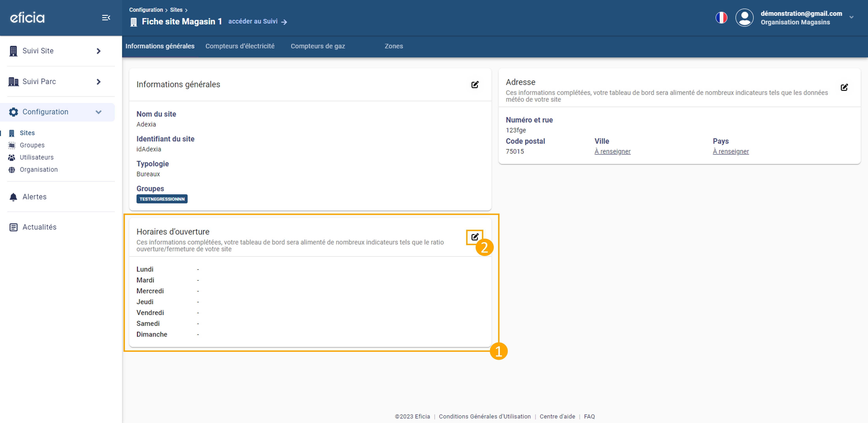The image size is (868, 423).
Task: Edit the Informations générales card
Action: 475,85
